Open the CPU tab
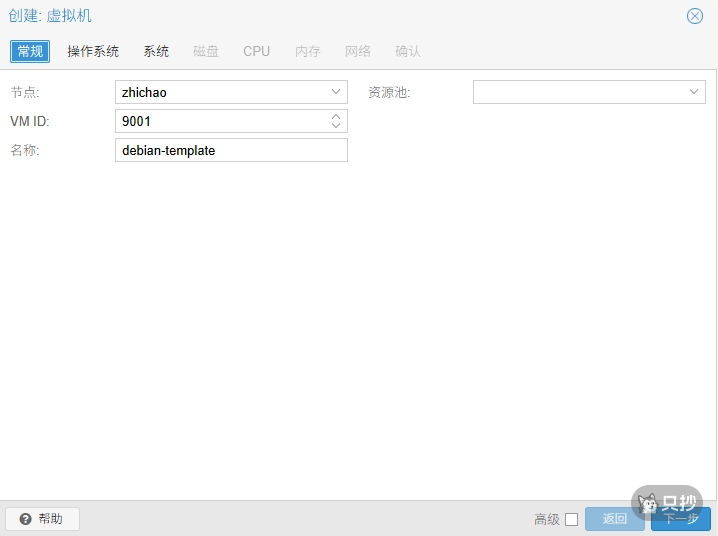Image resolution: width=718 pixels, height=536 pixels. click(x=256, y=51)
